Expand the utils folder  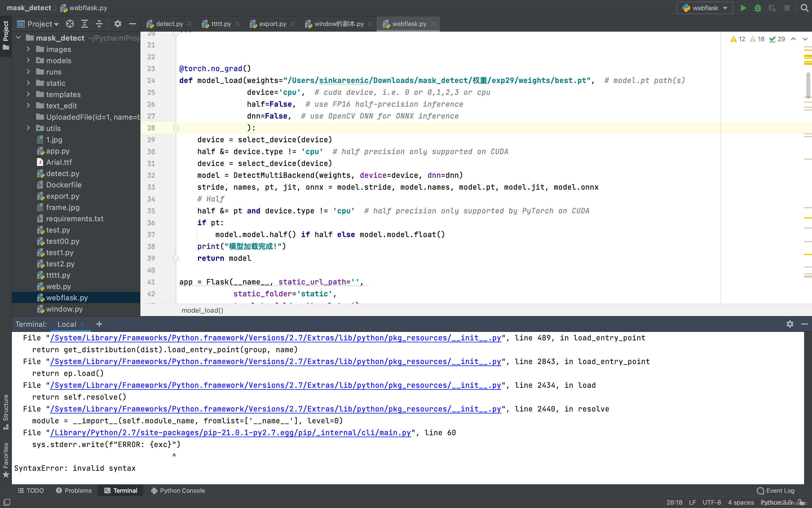tap(28, 128)
